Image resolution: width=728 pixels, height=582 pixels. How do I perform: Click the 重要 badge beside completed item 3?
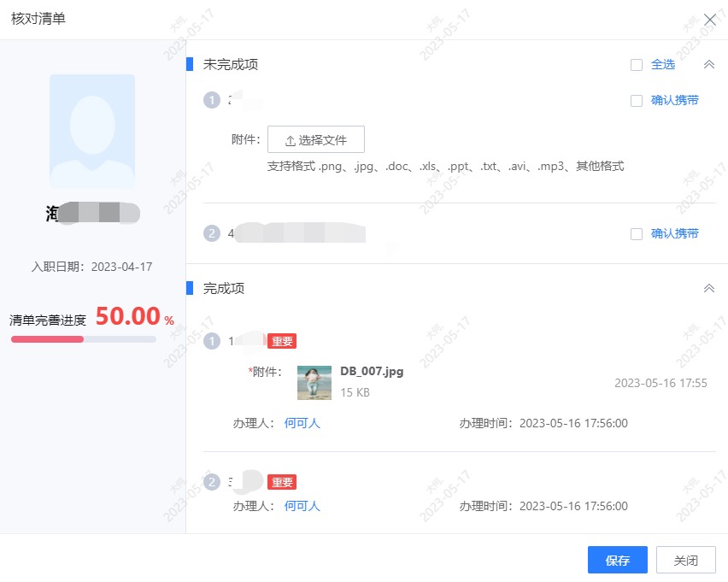click(283, 482)
